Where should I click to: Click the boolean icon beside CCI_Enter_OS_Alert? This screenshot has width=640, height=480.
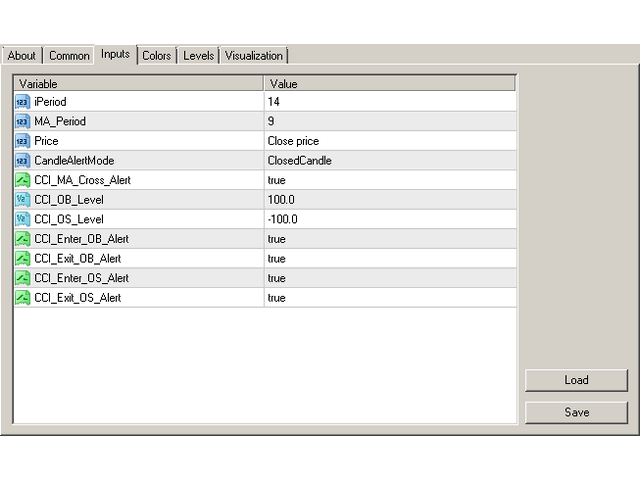click(x=22, y=278)
